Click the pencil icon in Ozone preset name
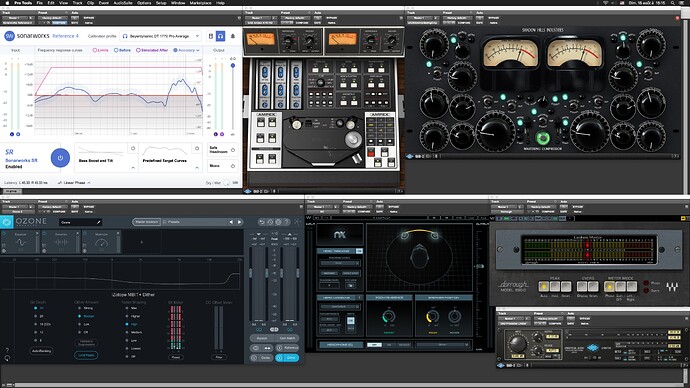Viewport: 690px width, 388px height. click(98, 222)
